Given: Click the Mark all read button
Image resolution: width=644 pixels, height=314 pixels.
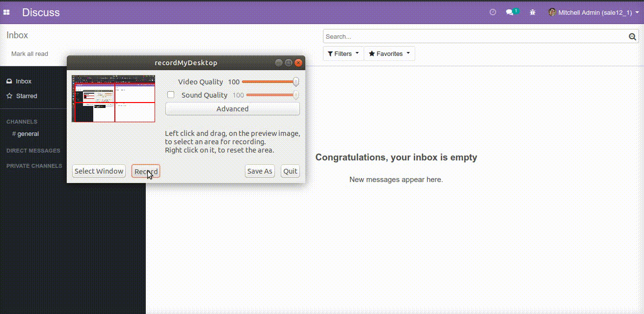Looking at the screenshot, I should [30, 54].
